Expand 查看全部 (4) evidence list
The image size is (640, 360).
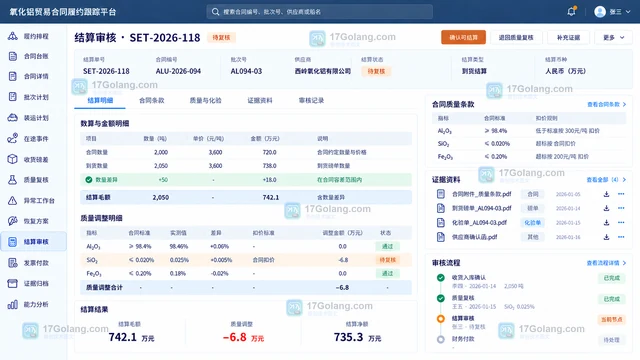(606, 180)
